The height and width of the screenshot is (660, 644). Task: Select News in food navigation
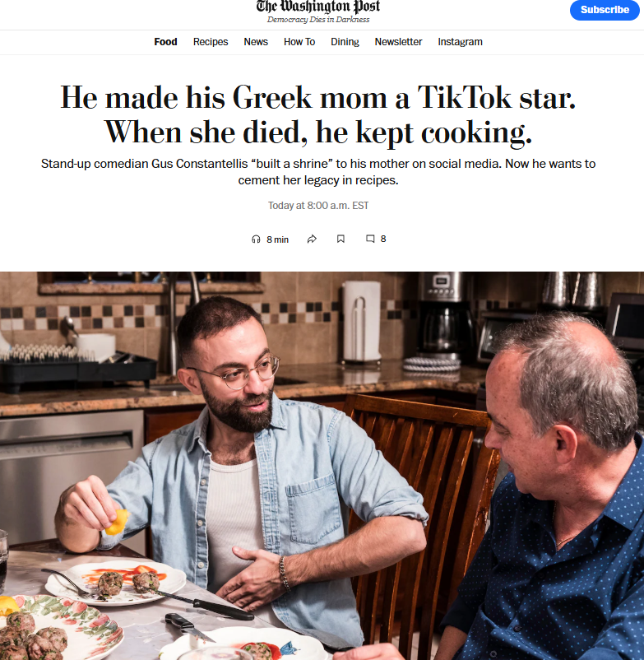pos(256,42)
